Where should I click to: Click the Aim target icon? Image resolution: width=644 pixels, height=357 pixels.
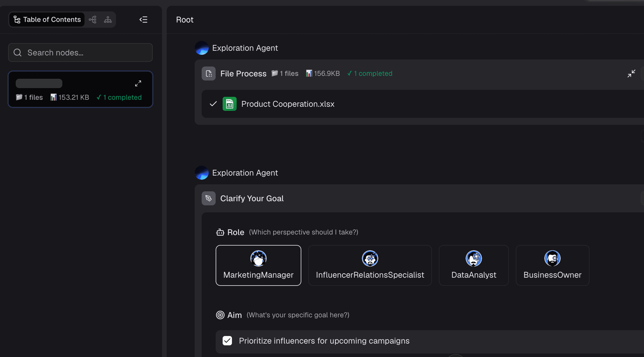pos(220,315)
